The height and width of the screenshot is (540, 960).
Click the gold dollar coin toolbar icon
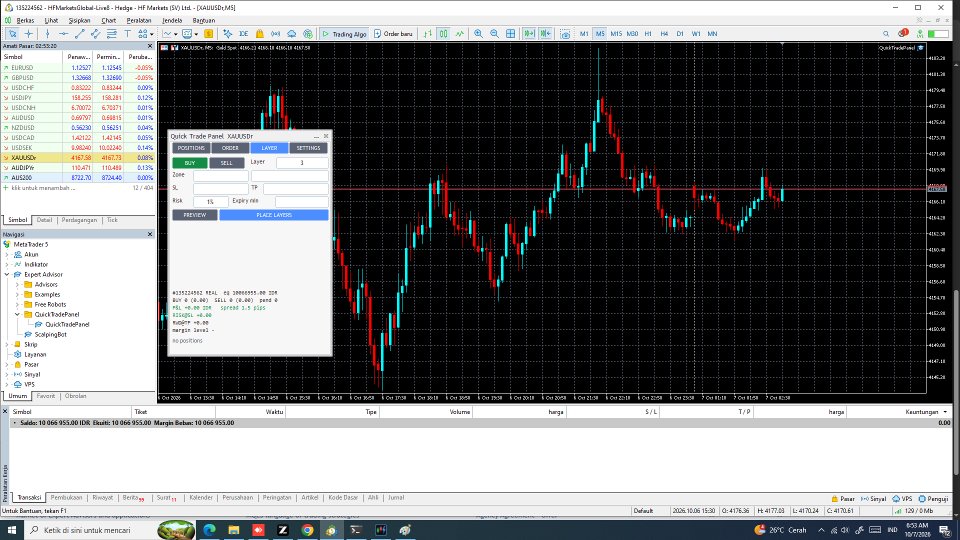pos(208,34)
